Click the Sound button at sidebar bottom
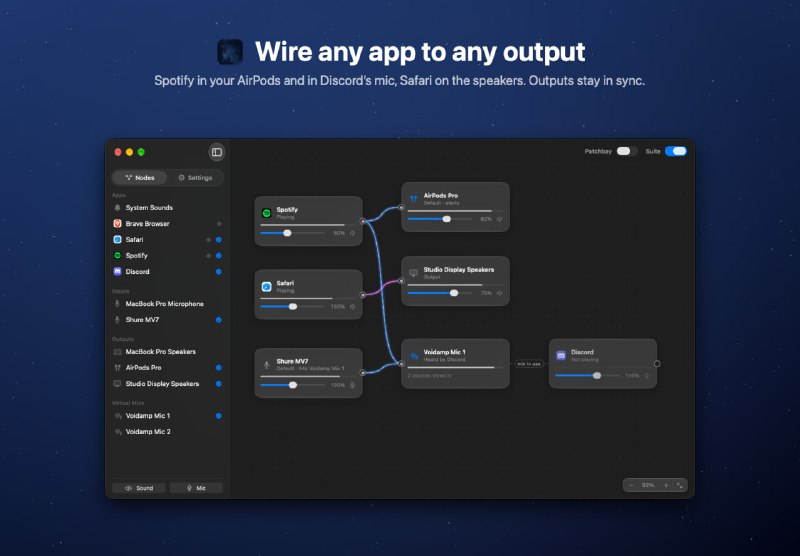The width and height of the screenshot is (800, 556). coord(139,488)
